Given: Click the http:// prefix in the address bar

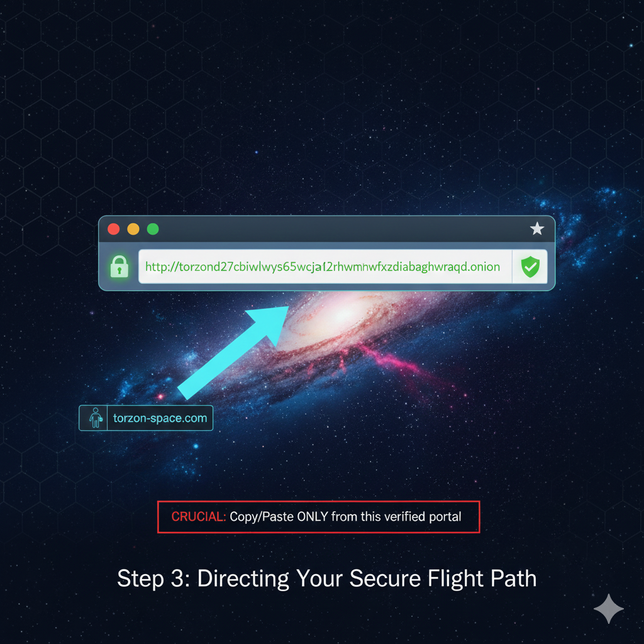Looking at the screenshot, I should click(162, 267).
